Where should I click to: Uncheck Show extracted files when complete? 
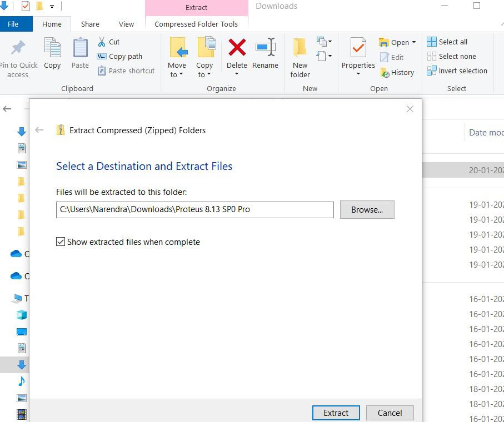pyautogui.click(x=61, y=242)
